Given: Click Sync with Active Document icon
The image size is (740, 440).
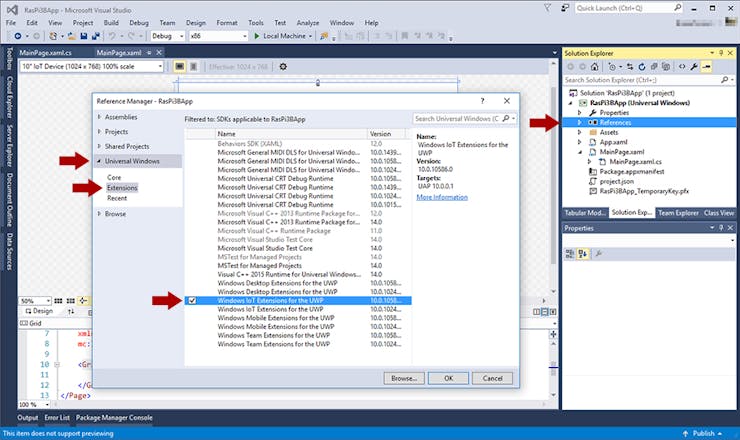Looking at the screenshot, I should click(x=630, y=67).
